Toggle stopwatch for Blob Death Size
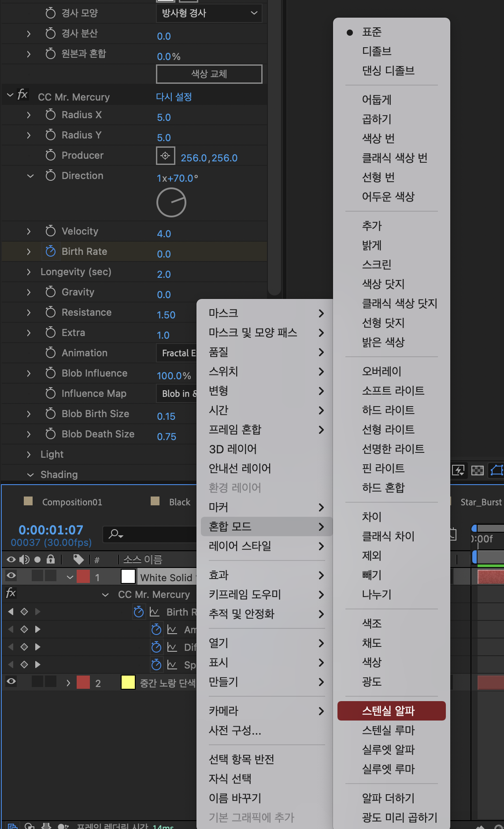The width and height of the screenshot is (504, 829). click(x=51, y=434)
